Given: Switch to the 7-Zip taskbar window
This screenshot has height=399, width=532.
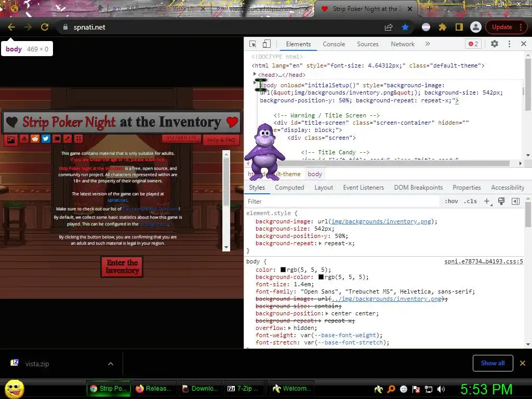Looking at the screenshot, I should 246,389.
